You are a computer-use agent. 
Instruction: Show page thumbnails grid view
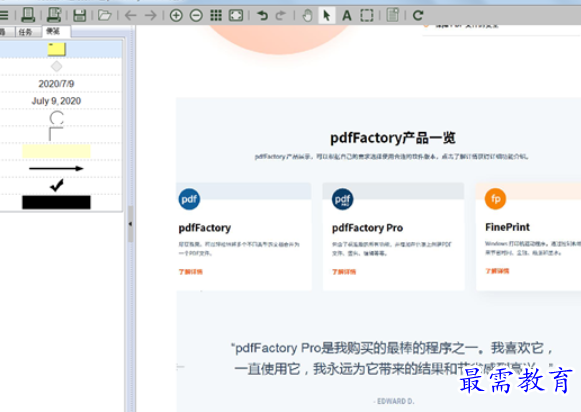216,15
